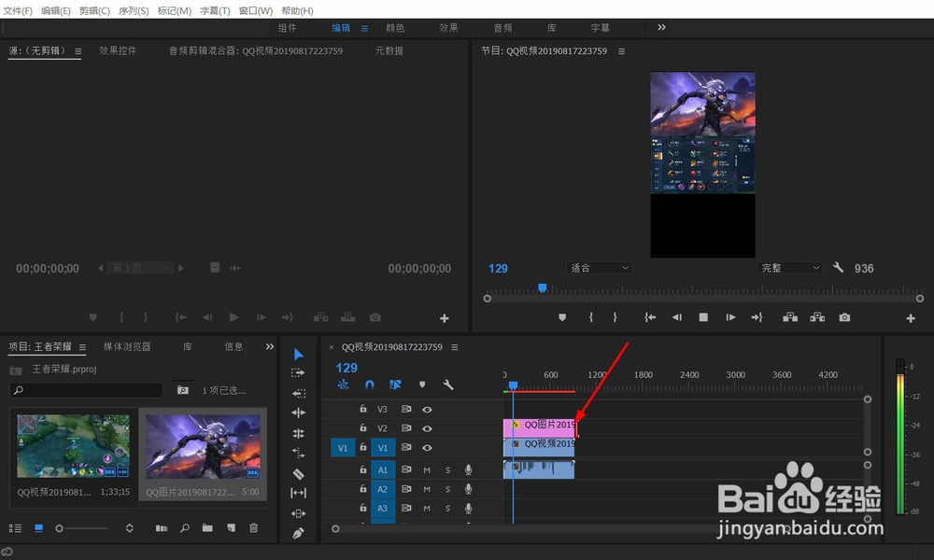Image resolution: width=934 pixels, height=560 pixels.
Task: Switch to 颜色 workspace
Action: click(395, 28)
